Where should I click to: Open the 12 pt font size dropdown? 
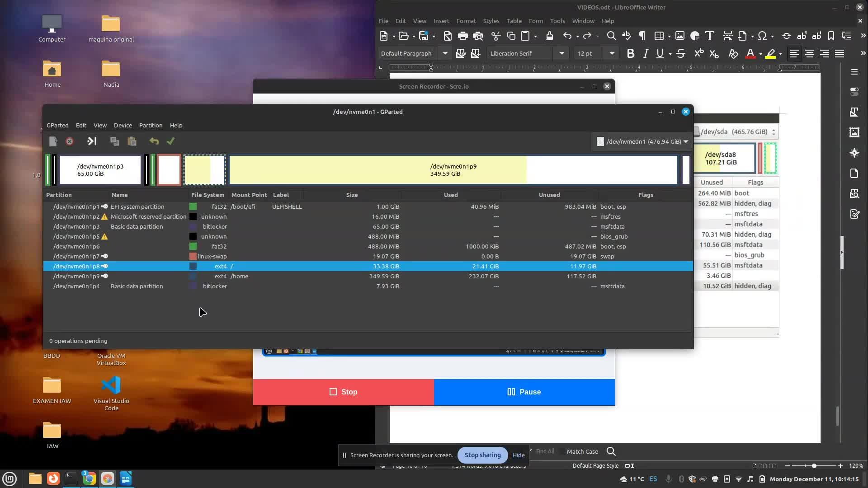point(612,53)
